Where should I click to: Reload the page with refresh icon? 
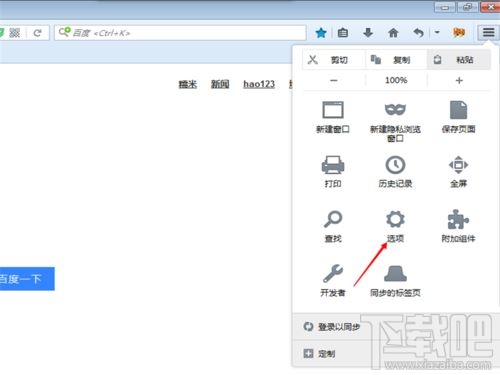[x=38, y=33]
